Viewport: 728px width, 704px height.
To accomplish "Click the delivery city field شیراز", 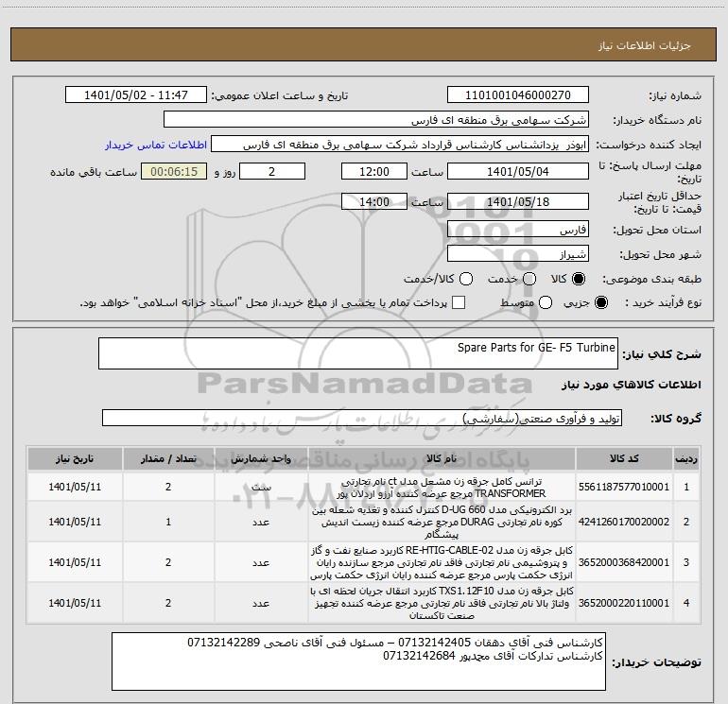I will click(518, 254).
